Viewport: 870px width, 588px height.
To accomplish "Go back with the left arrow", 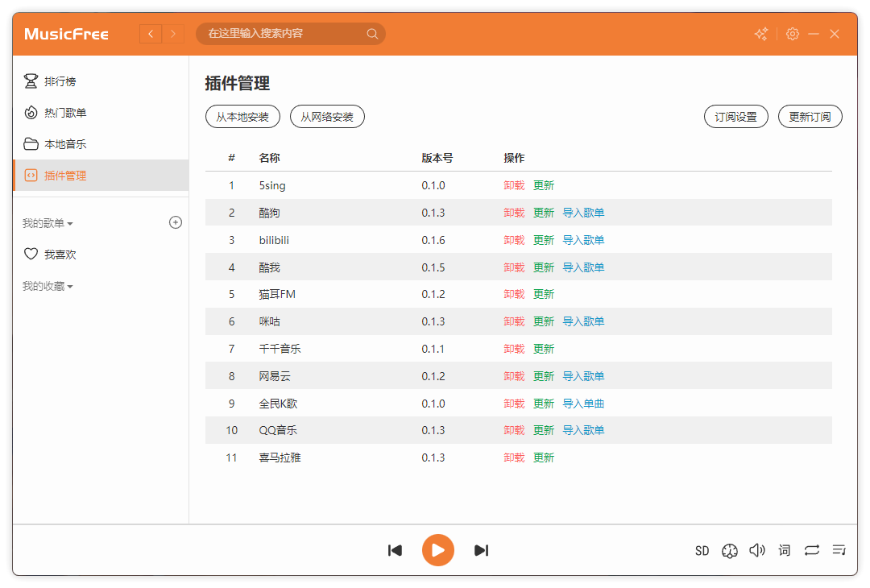I will tap(151, 34).
